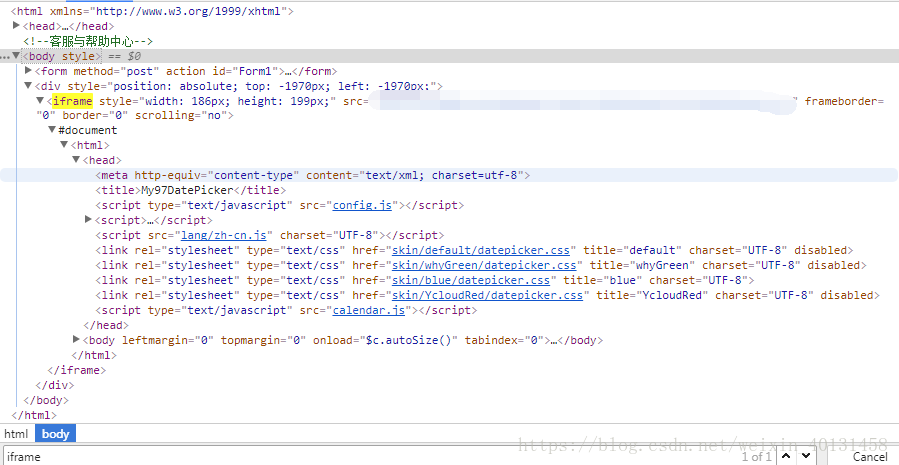Select the html breadcrumb item
This screenshot has height=465, width=899.
click(x=16, y=433)
